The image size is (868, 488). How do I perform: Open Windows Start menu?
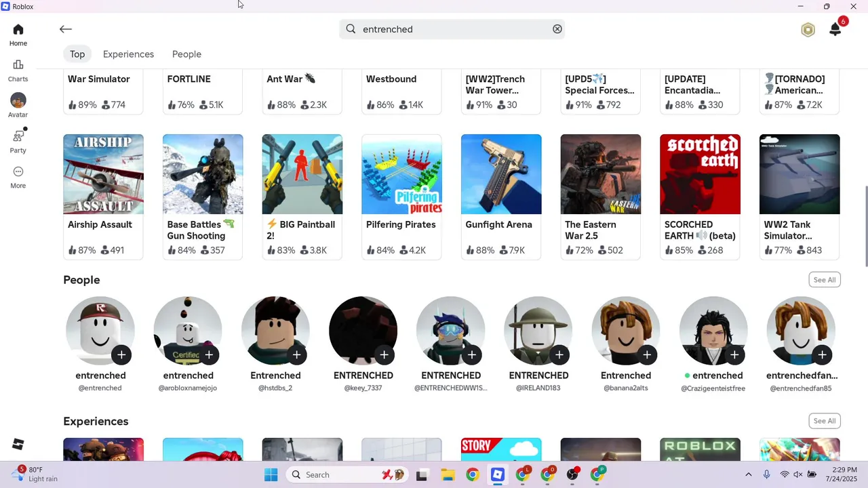tap(271, 474)
